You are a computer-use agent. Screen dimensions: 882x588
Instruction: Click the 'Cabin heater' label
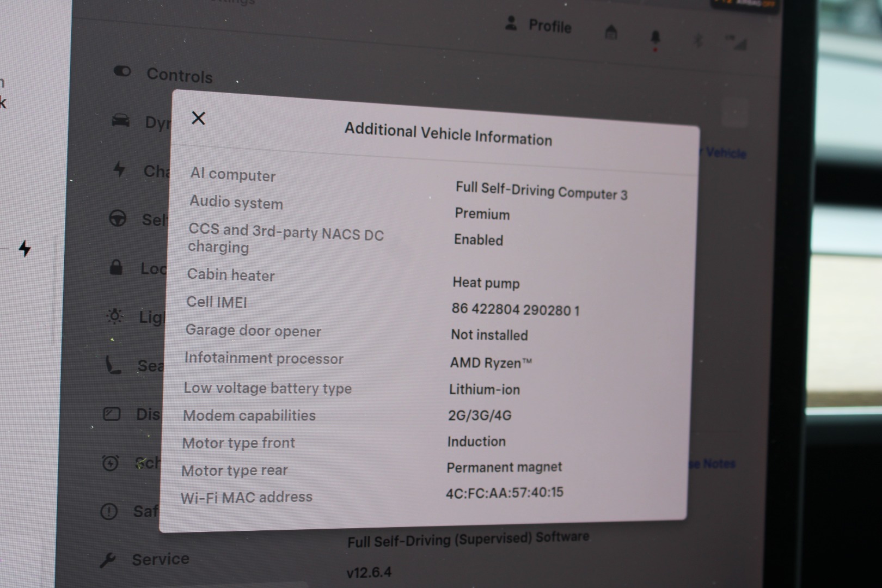(231, 274)
